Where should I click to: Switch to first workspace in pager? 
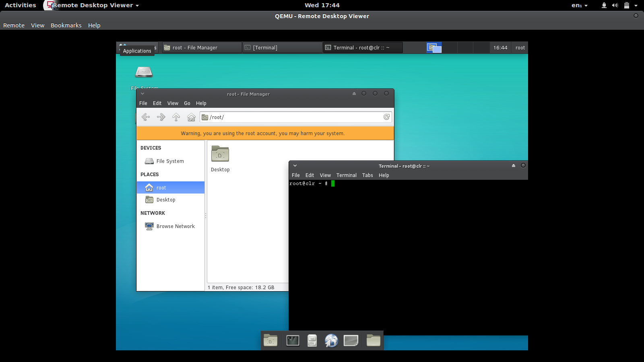click(x=434, y=48)
